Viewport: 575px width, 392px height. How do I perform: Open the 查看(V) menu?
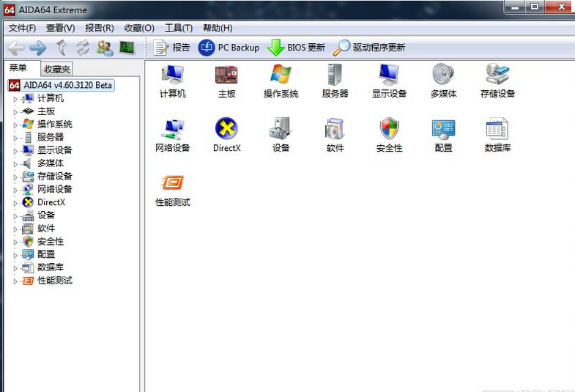(61, 29)
